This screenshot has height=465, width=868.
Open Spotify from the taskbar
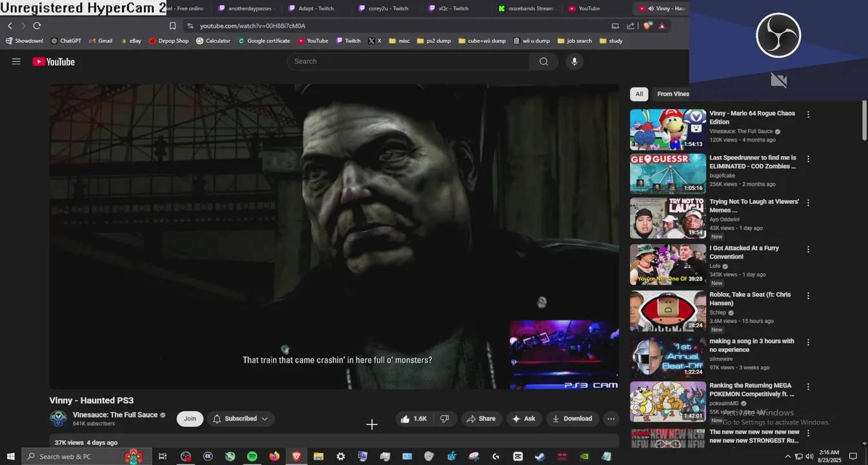tap(252, 456)
